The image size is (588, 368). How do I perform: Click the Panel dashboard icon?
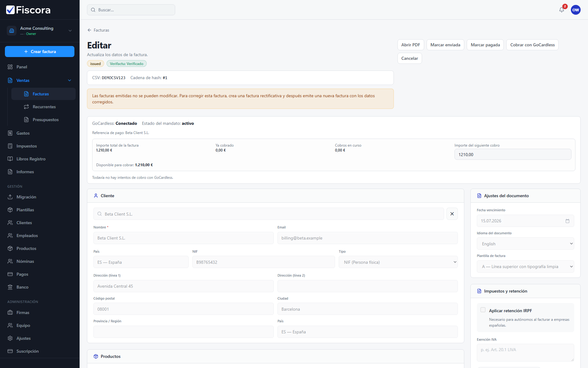[x=10, y=67]
